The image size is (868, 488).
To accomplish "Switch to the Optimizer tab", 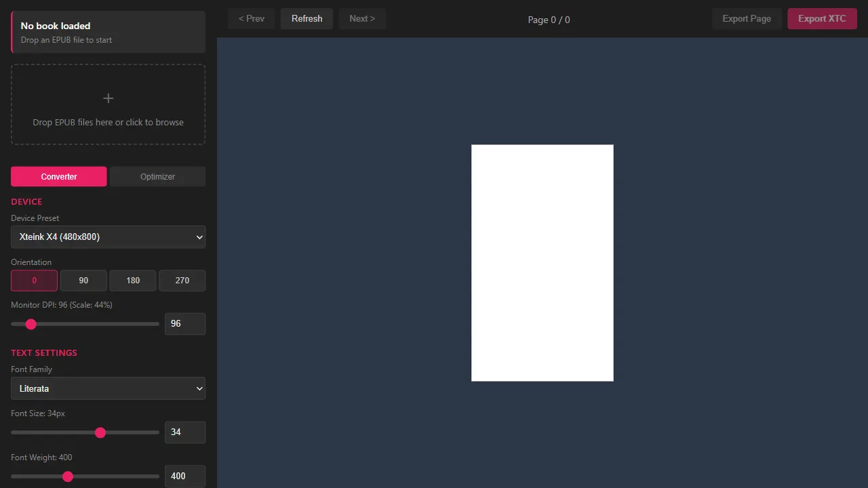I will [x=157, y=176].
